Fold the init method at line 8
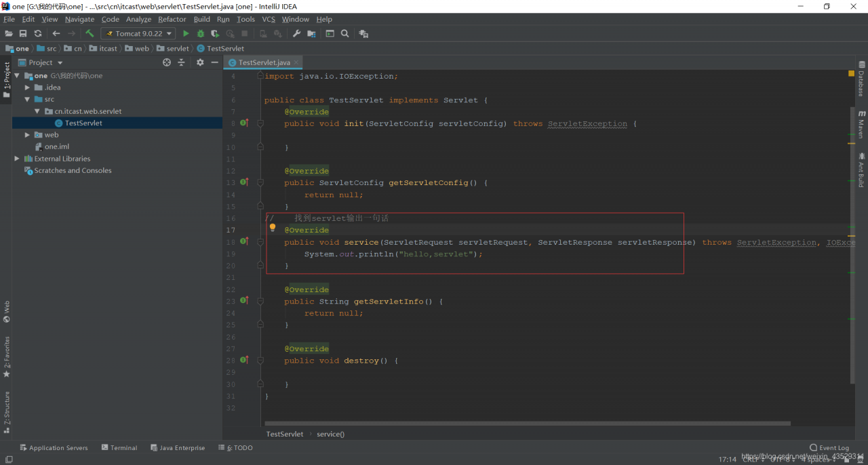Viewport: 868px width, 465px height. pos(260,123)
